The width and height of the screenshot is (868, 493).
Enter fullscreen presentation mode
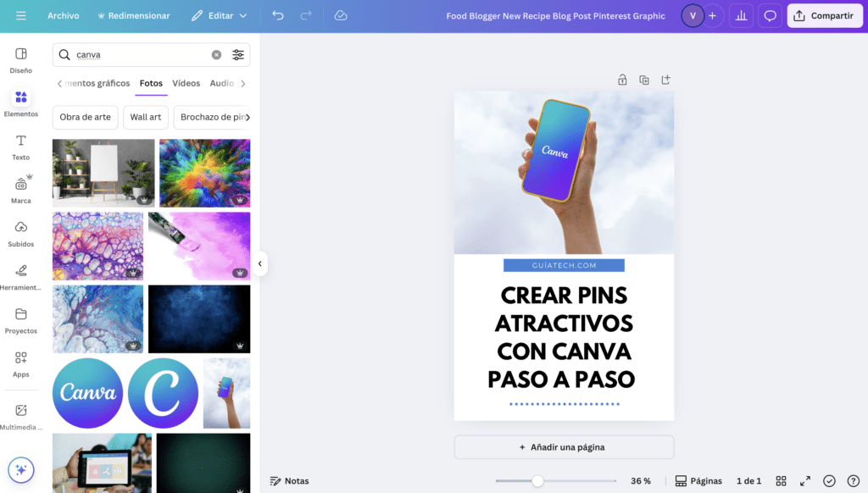click(x=805, y=481)
